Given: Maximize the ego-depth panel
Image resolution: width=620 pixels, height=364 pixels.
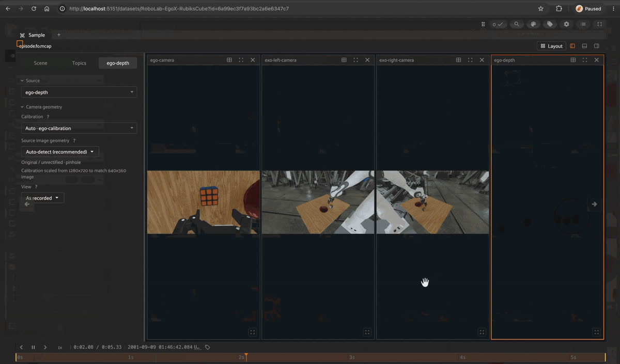Looking at the screenshot, I should tap(585, 60).
